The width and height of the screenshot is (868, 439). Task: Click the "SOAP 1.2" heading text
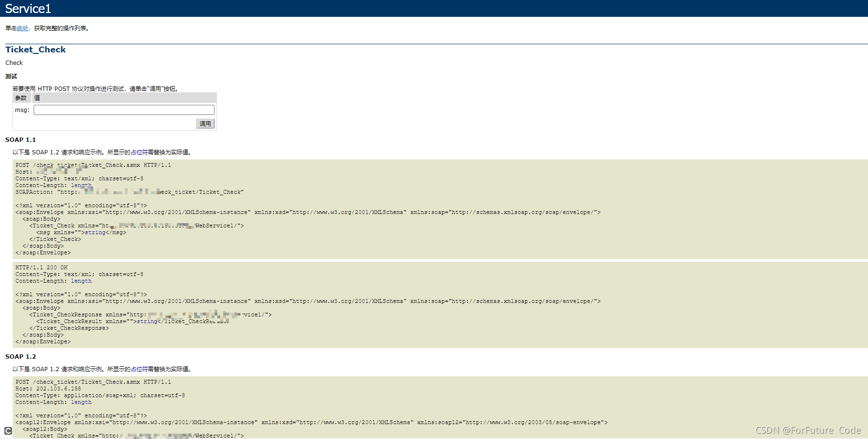[21, 356]
